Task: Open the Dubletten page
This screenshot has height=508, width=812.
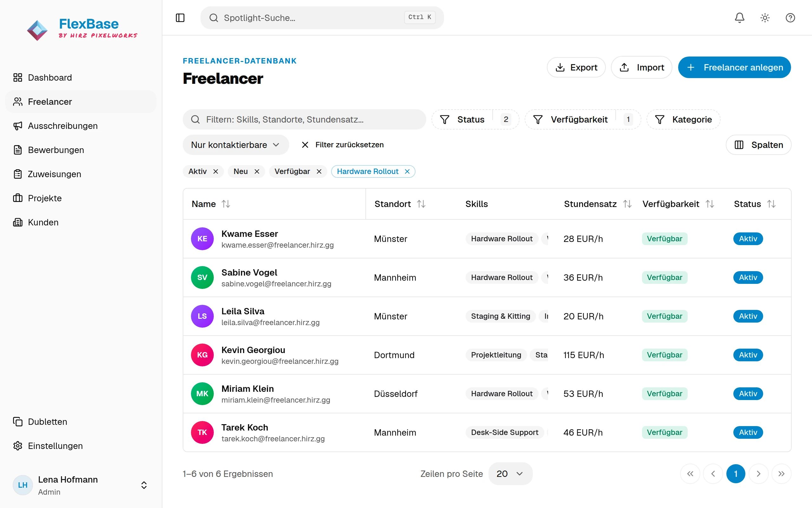Action: [x=81, y=422]
